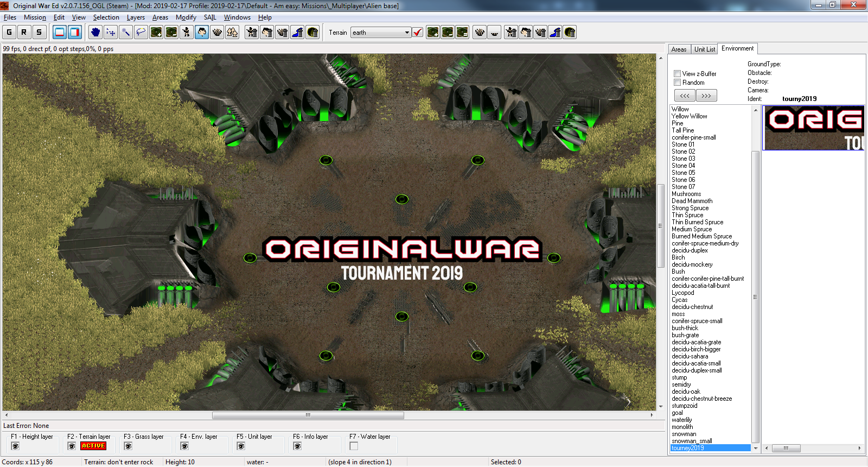
Task: Toggle F3 Grass layer visibility eye
Action: (128, 446)
